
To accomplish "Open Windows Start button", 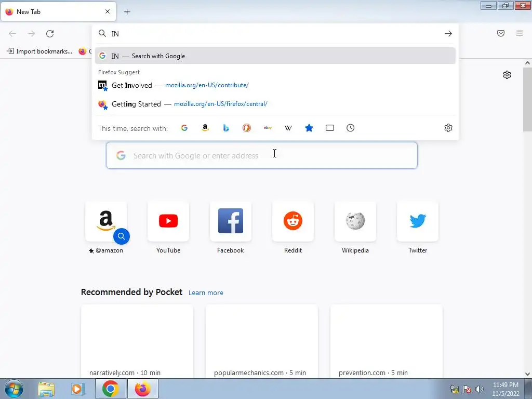I will coord(14,389).
